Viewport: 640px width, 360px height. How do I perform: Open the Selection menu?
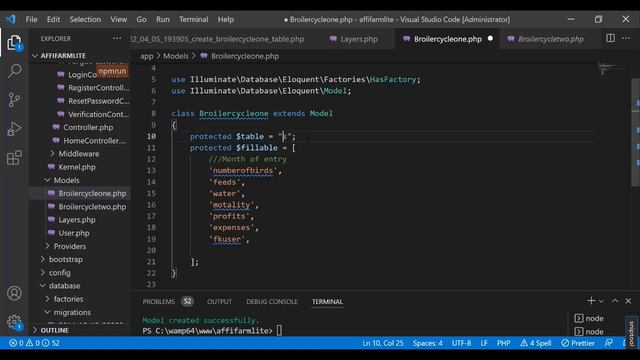click(x=85, y=19)
